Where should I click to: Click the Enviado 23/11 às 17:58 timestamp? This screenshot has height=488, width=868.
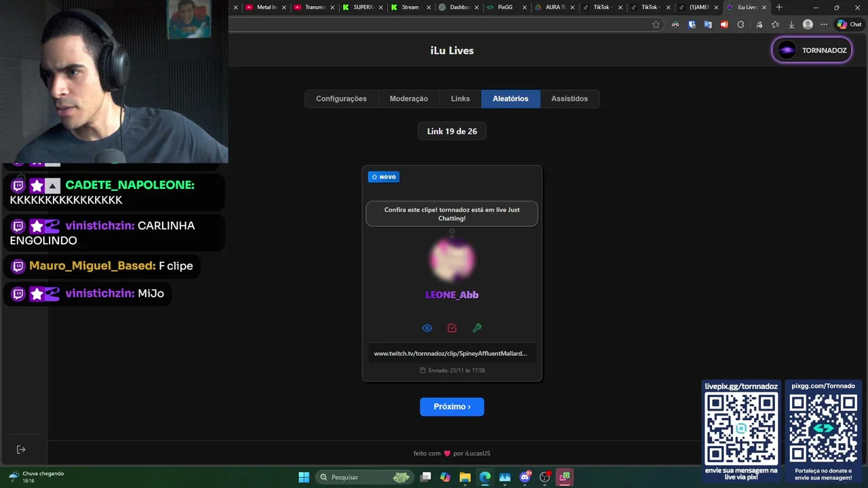point(452,371)
